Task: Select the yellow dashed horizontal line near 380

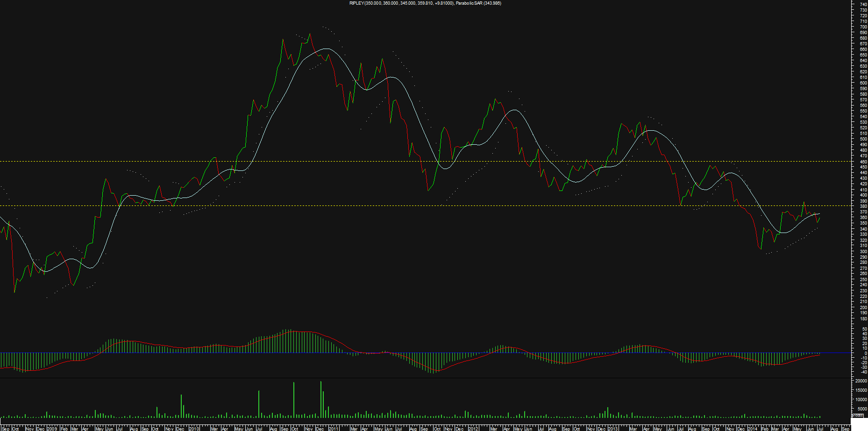Action: click(x=425, y=206)
